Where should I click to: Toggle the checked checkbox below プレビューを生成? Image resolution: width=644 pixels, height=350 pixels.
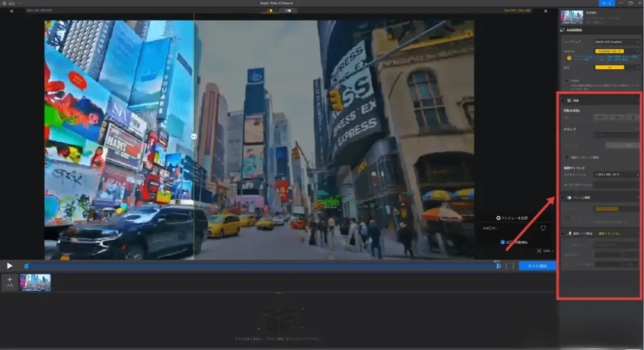point(502,242)
